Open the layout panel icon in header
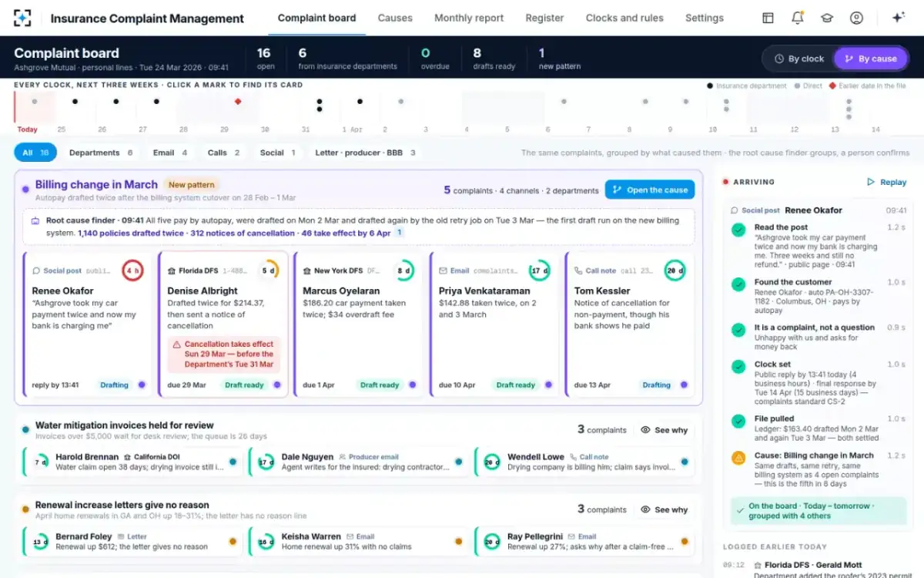This screenshot has height=578, width=924. [768, 18]
